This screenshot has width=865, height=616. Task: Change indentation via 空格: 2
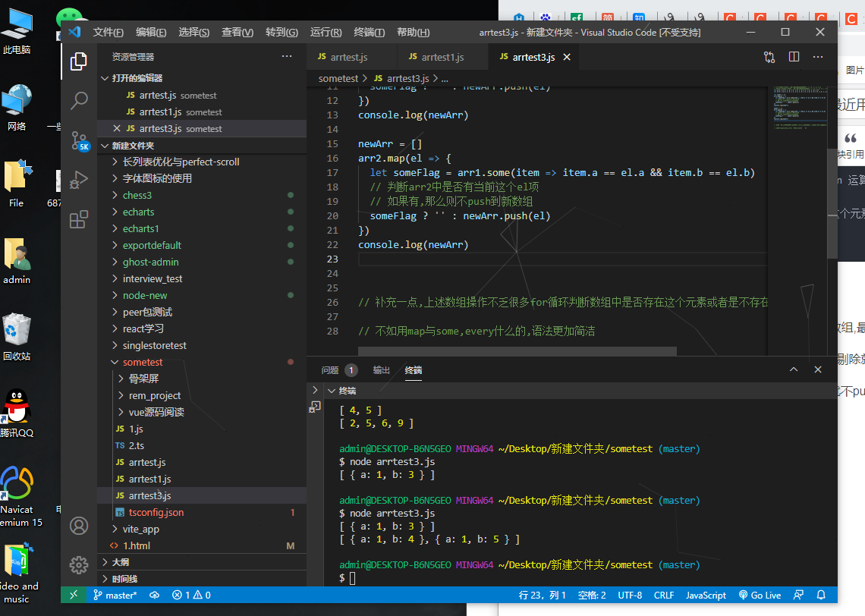[592, 595]
